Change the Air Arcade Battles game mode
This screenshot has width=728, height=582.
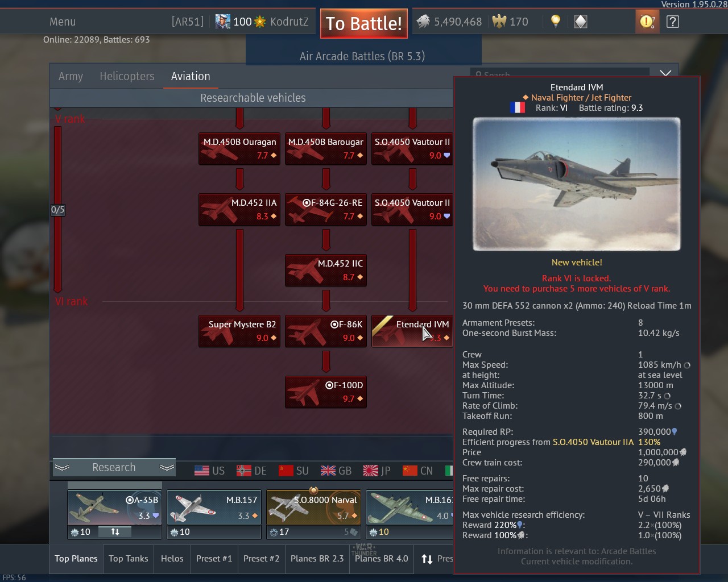click(362, 56)
